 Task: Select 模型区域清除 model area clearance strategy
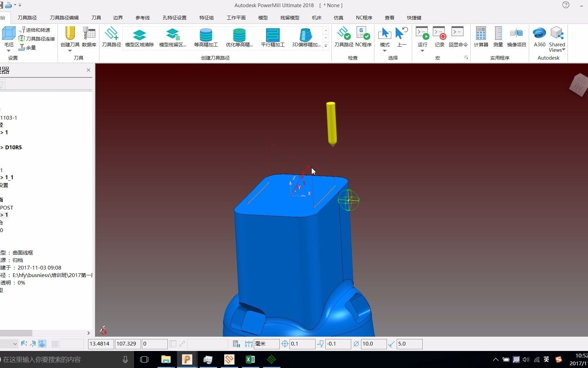click(140, 37)
